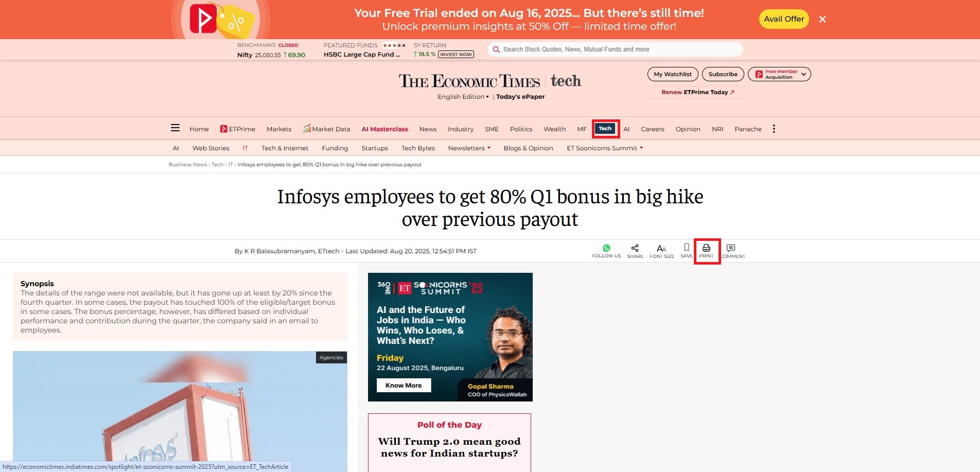980x472 pixels.
Task: Dismiss the free trial offer banner
Action: point(822,19)
